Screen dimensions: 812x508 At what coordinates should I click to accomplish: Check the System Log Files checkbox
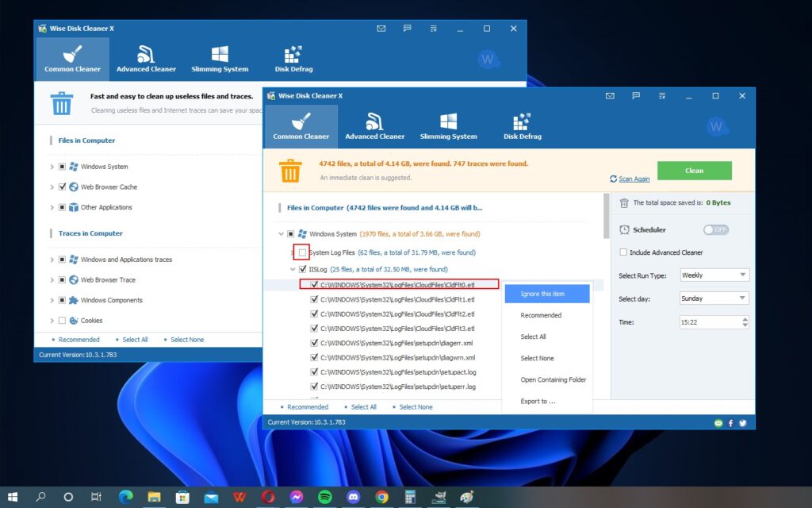click(302, 252)
